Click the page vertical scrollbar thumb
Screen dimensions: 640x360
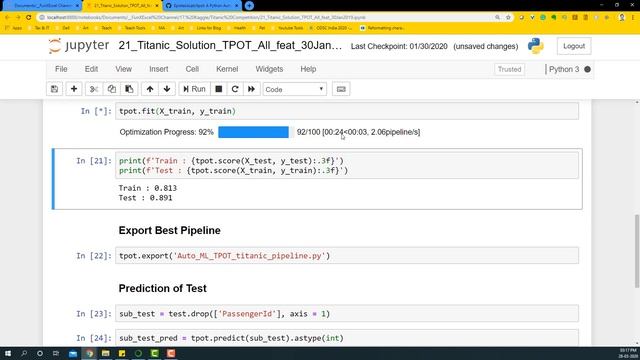637,251
